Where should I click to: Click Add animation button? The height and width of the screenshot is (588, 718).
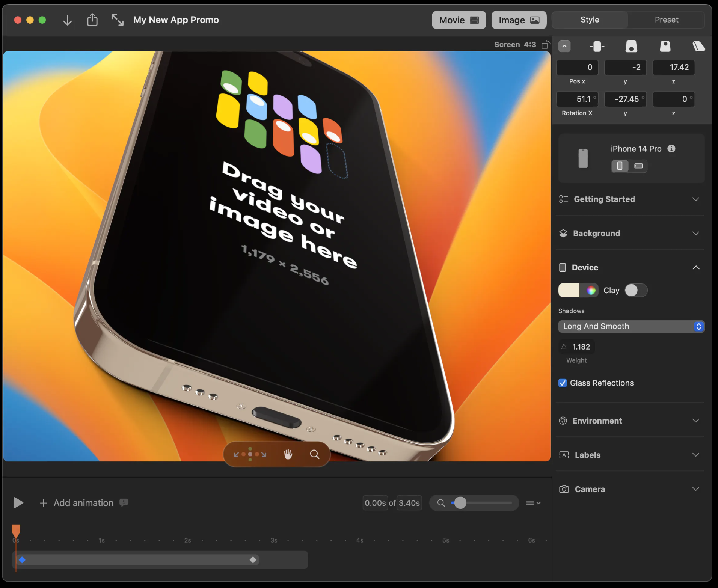pyautogui.click(x=77, y=503)
